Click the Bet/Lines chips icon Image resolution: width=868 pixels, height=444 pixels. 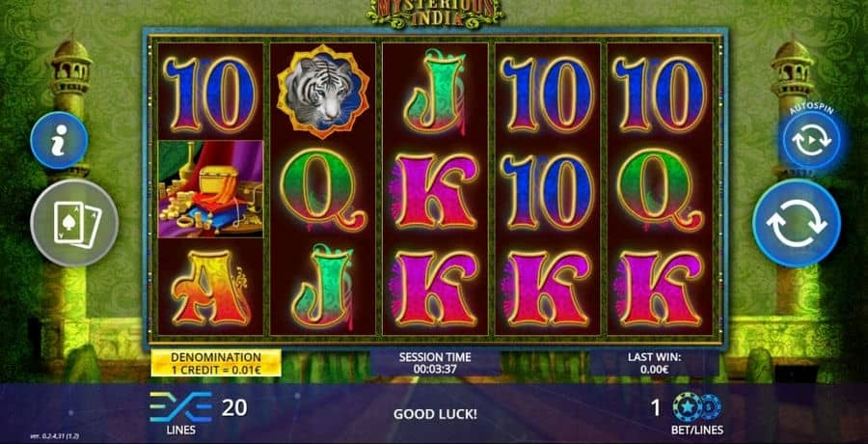(697, 407)
